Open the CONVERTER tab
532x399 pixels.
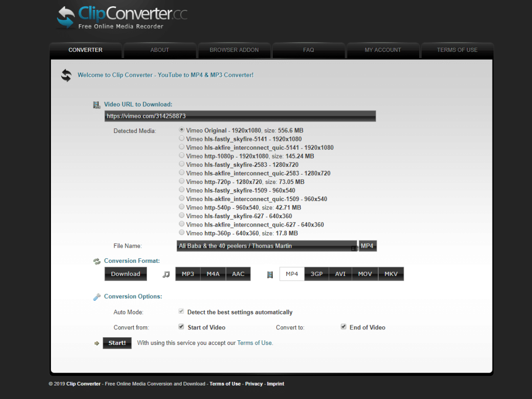point(86,50)
